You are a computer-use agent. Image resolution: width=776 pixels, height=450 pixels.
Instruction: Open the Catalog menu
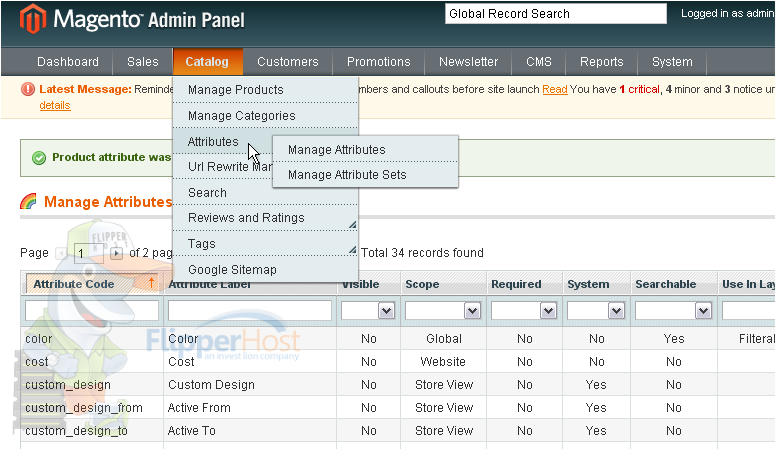coord(207,62)
